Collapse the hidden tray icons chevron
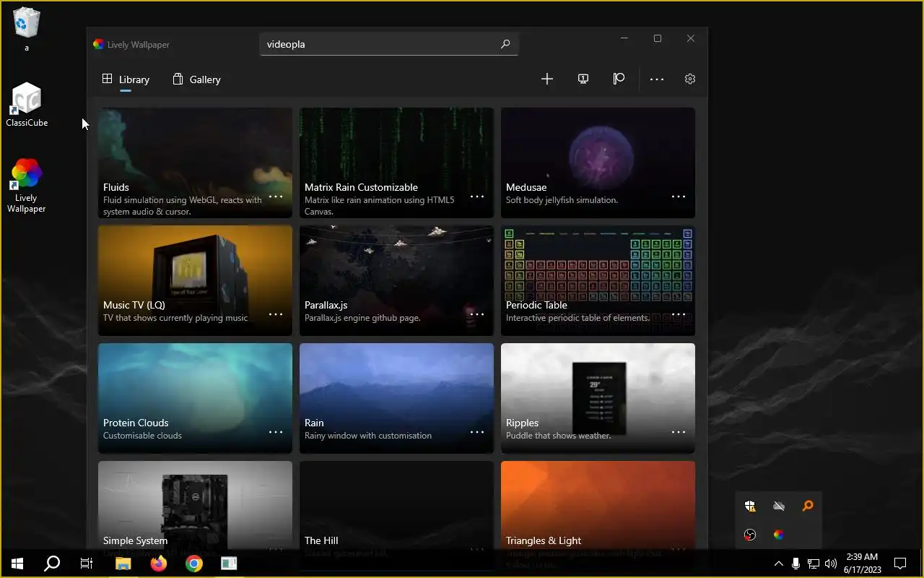 [x=778, y=564]
